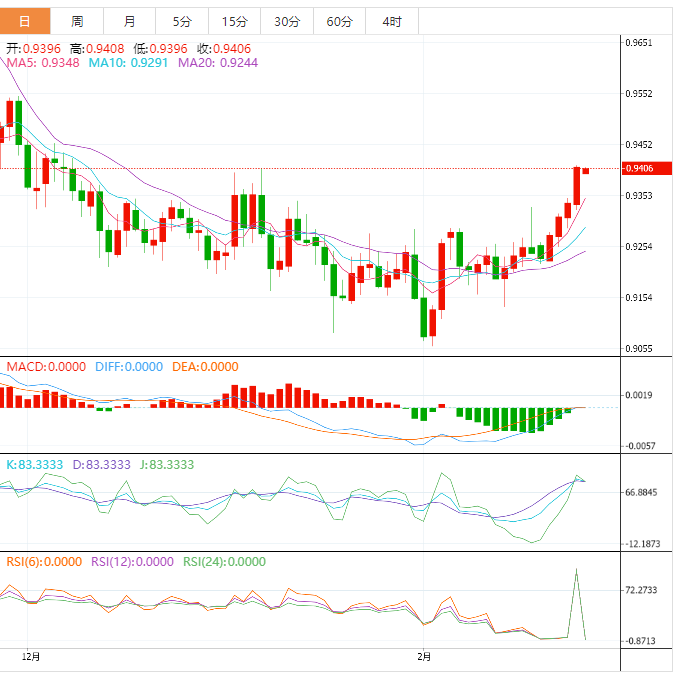Click the 2月 date axis marker
This screenshot has width=676, height=676.
tap(425, 657)
